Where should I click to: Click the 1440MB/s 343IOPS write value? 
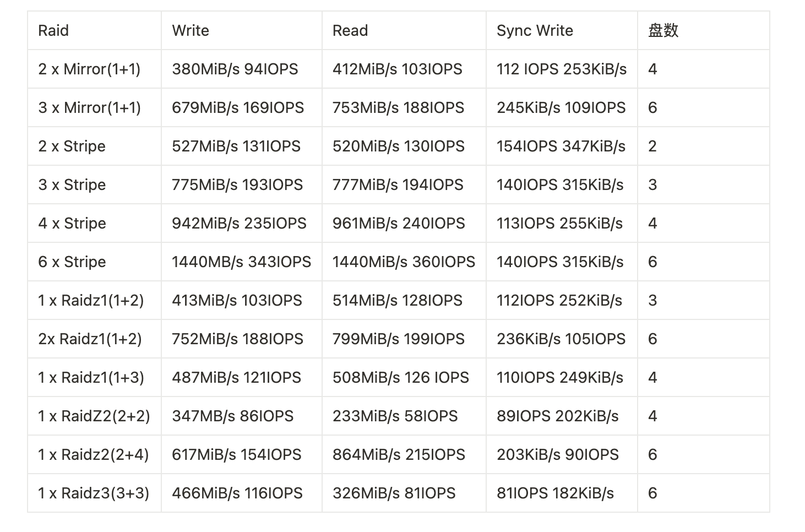pyautogui.click(x=241, y=262)
